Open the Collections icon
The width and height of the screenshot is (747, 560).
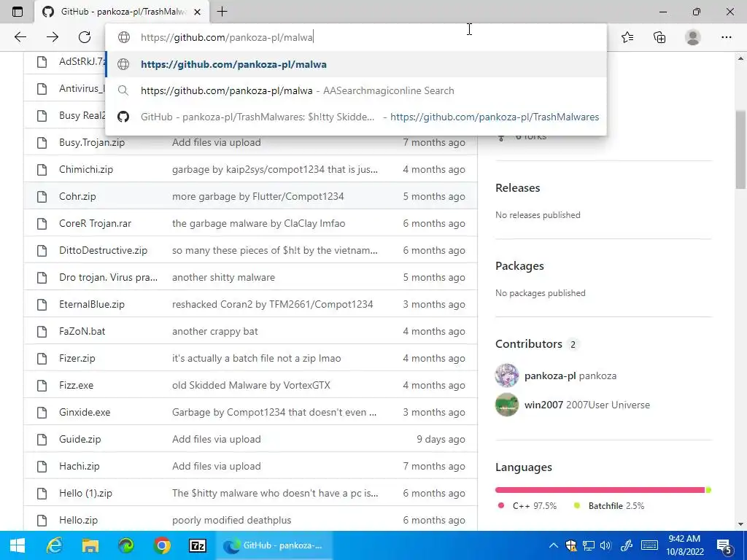click(x=659, y=37)
